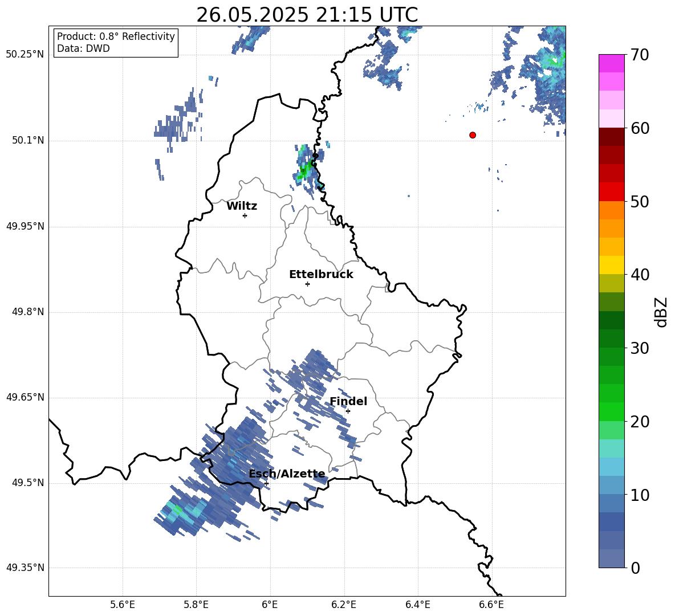The height and width of the screenshot is (616, 675).
Task: Click the 5.8°E longitude label
Action: (x=196, y=605)
